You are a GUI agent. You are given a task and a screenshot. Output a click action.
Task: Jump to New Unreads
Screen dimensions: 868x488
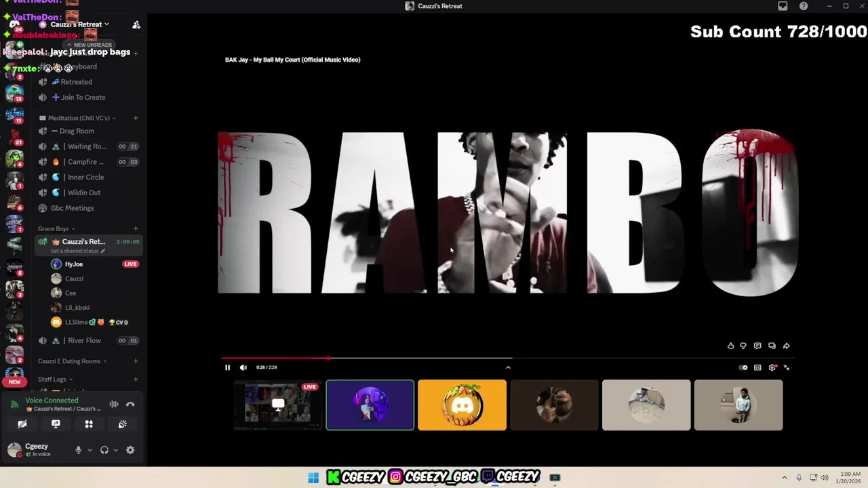(89, 45)
